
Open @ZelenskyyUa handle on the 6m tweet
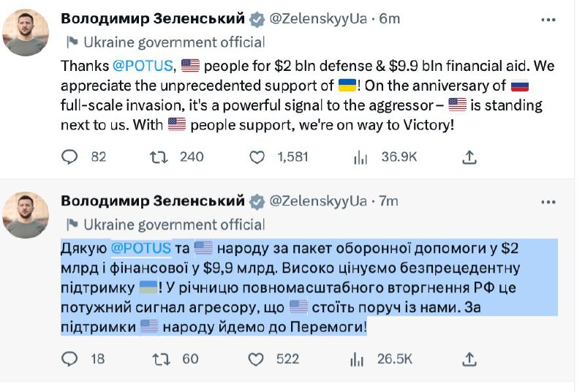click(x=318, y=18)
